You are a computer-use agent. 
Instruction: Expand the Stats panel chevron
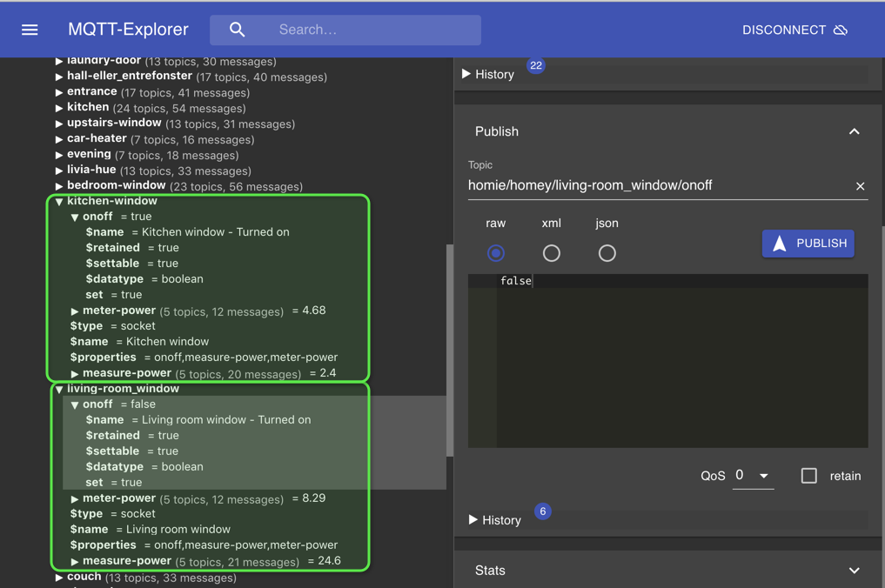tap(854, 571)
